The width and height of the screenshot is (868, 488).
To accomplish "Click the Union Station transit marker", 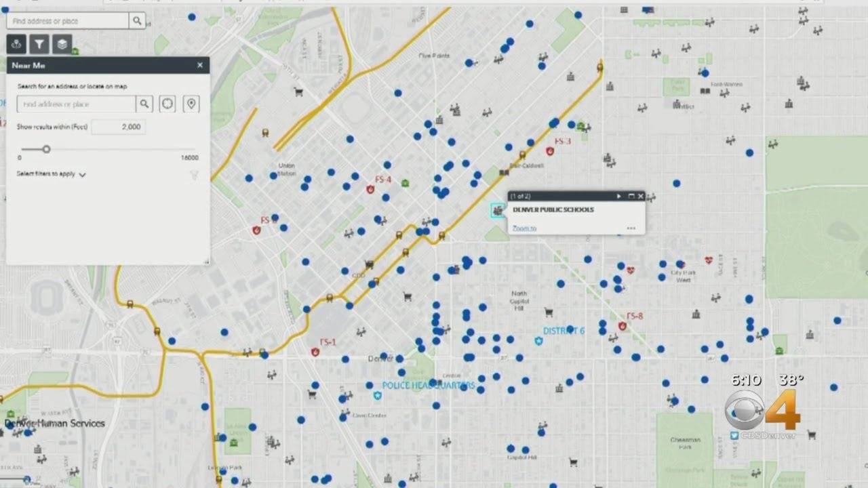I will [265, 133].
